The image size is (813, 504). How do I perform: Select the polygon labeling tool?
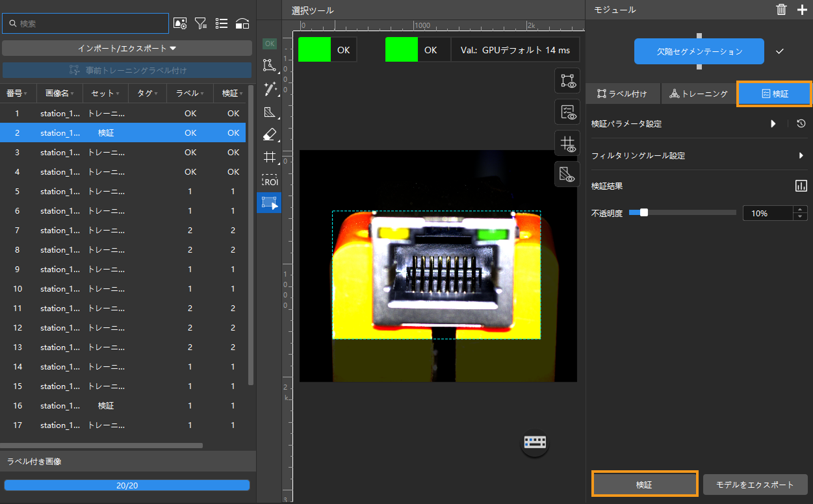[x=269, y=65]
